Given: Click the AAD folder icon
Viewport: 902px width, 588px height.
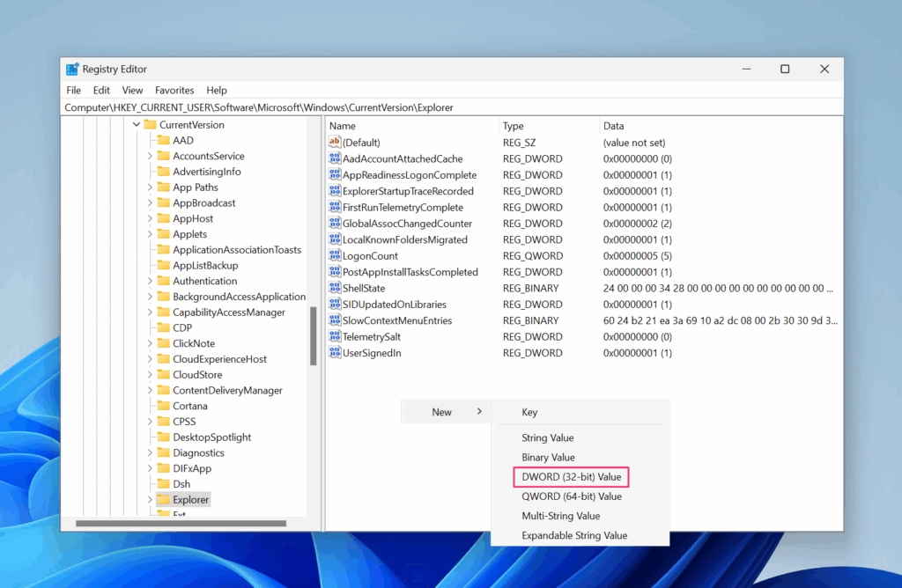Looking at the screenshot, I should 163,140.
